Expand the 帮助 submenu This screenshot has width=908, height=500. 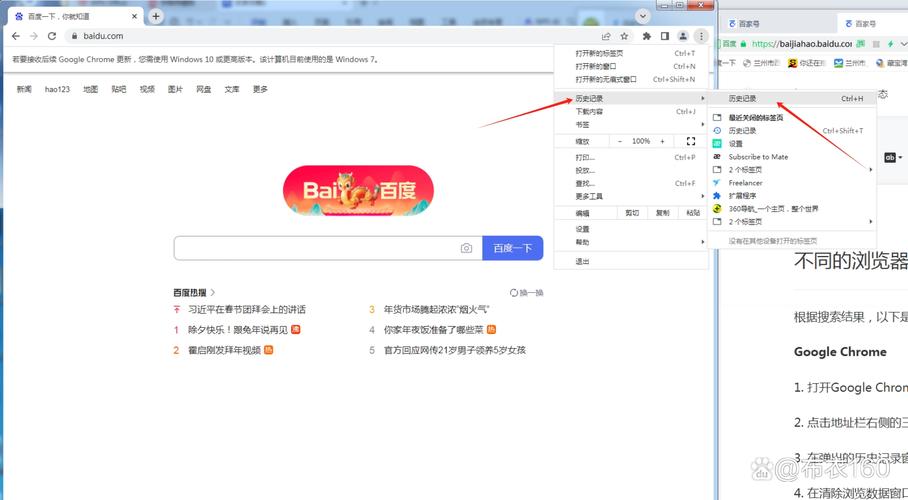(x=631, y=242)
